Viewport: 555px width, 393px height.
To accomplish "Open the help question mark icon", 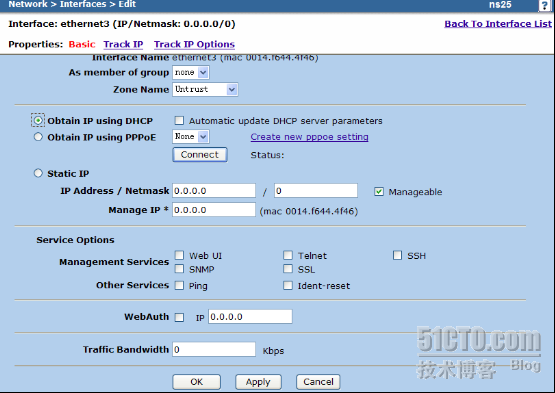I will [x=544, y=6].
